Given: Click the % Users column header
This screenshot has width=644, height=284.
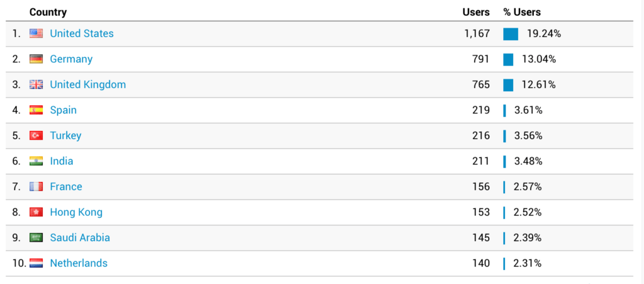Looking at the screenshot, I should coord(522,13).
